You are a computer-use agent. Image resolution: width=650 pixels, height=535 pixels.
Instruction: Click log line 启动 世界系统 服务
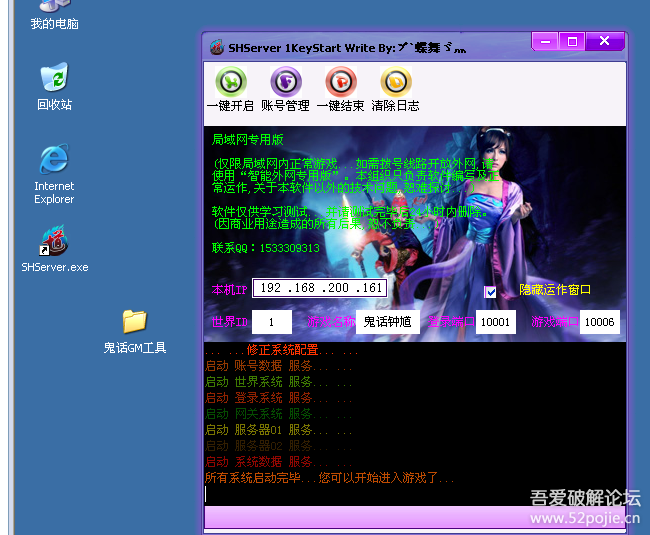(x=278, y=382)
